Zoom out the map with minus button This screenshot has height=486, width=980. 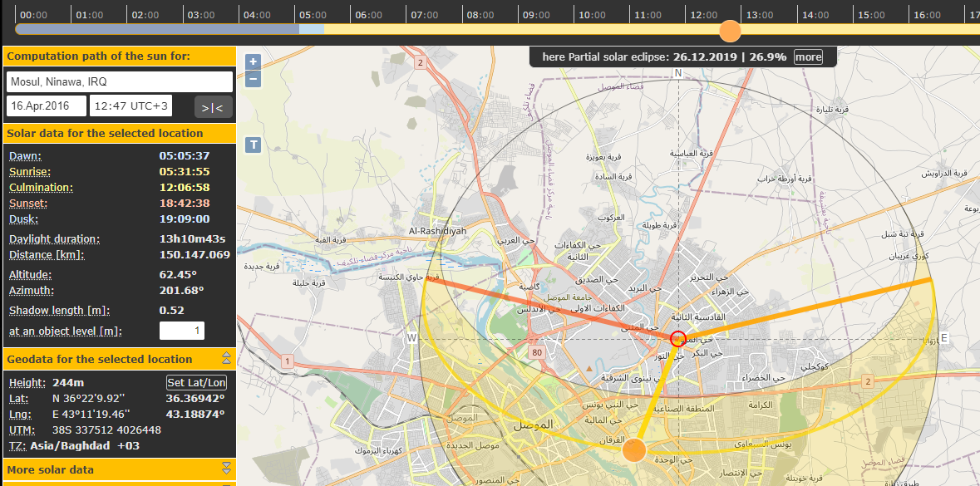click(x=254, y=80)
